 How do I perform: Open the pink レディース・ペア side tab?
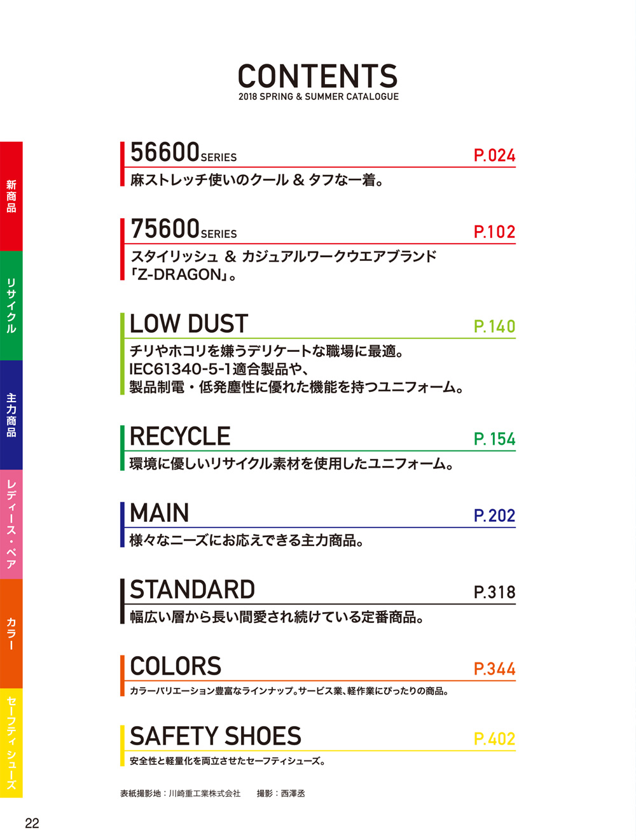(x=11, y=524)
